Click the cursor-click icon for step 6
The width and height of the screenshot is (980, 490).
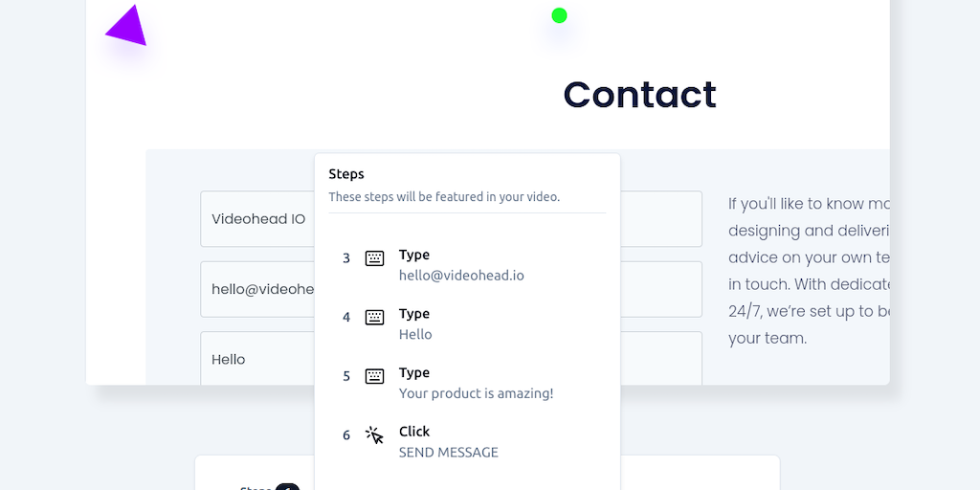[x=374, y=435]
